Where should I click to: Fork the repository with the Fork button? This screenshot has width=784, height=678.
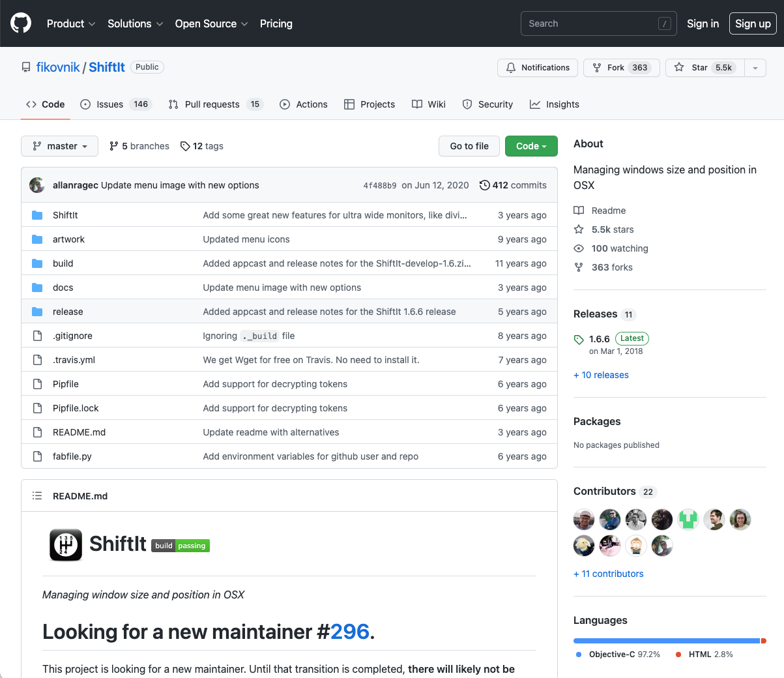click(x=622, y=68)
